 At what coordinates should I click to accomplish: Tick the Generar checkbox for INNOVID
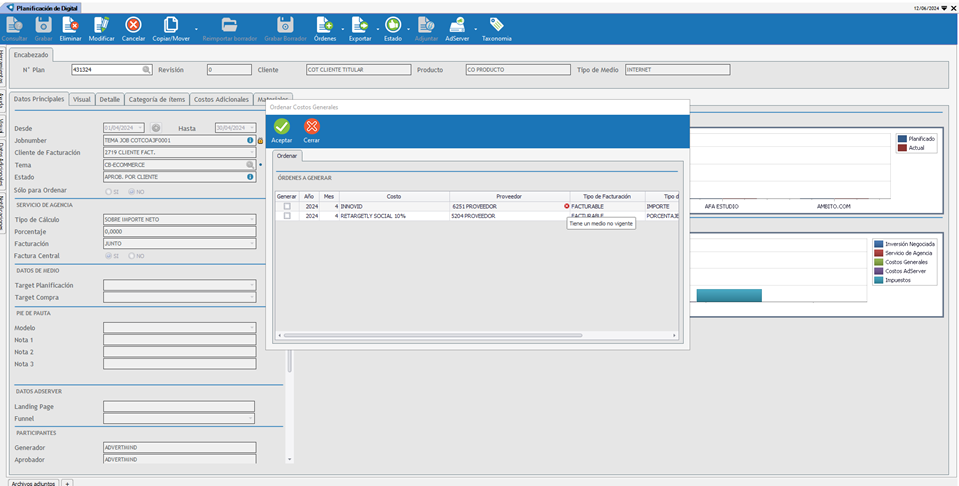287,207
